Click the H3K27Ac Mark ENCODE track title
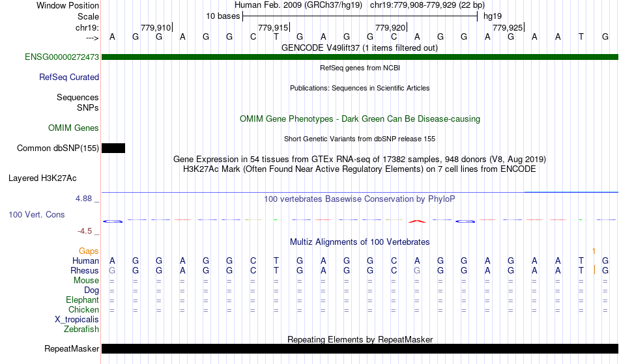 (x=359, y=169)
